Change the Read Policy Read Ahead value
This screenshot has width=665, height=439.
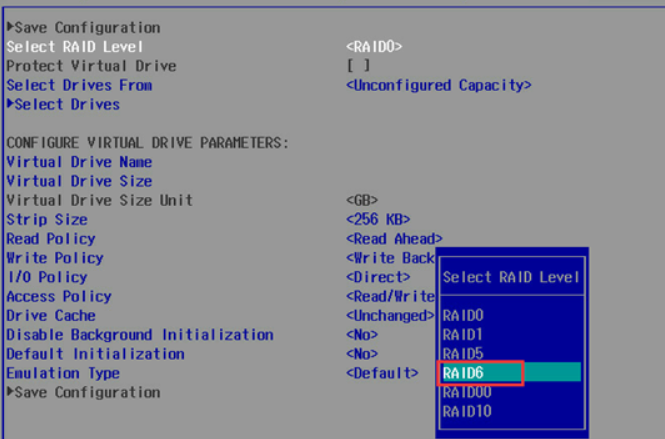(x=393, y=239)
